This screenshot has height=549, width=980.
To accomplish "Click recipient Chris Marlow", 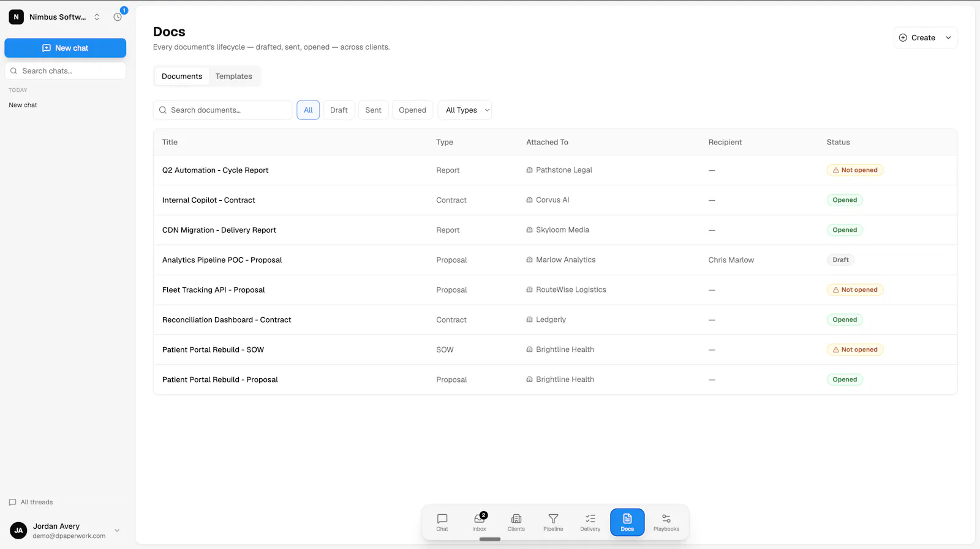I will tap(731, 260).
